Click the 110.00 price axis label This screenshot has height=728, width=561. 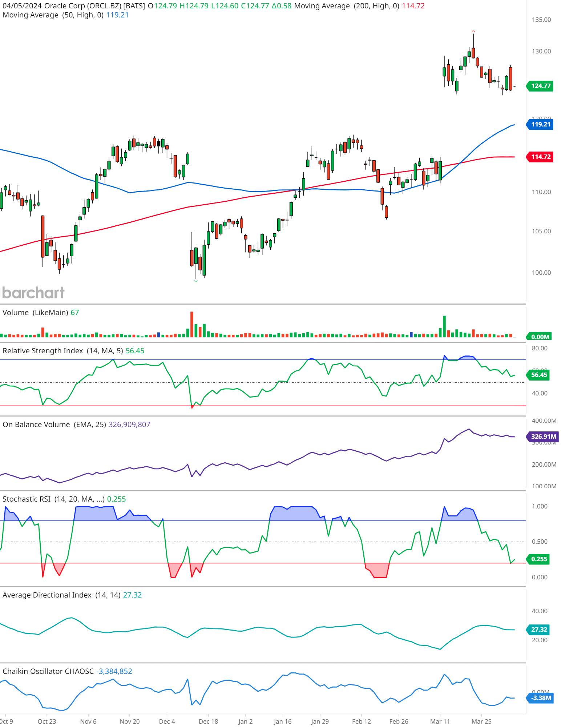click(541, 192)
